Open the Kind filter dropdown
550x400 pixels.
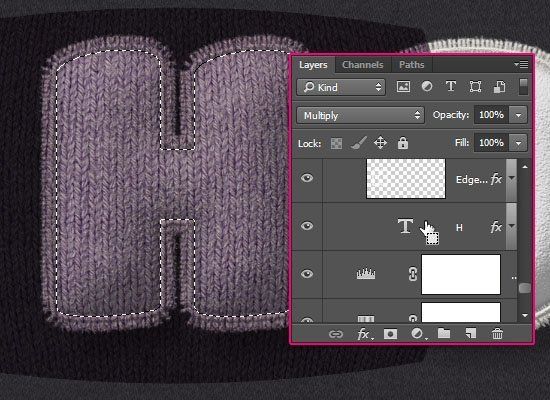[341, 87]
